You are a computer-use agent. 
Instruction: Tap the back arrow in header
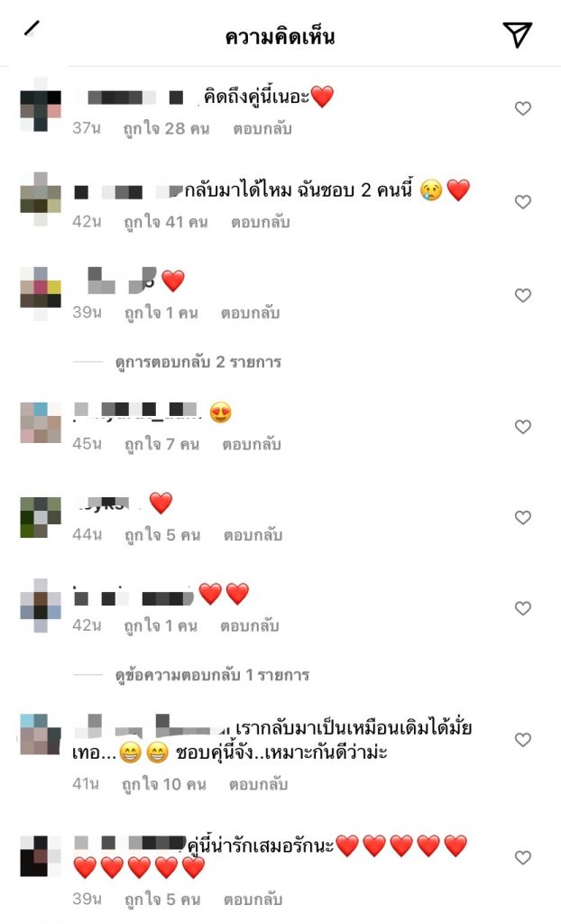[x=32, y=28]
